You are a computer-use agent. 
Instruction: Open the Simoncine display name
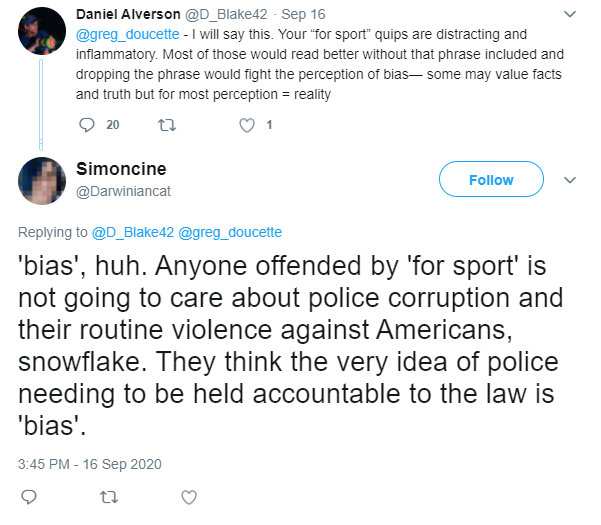point(121,169)
